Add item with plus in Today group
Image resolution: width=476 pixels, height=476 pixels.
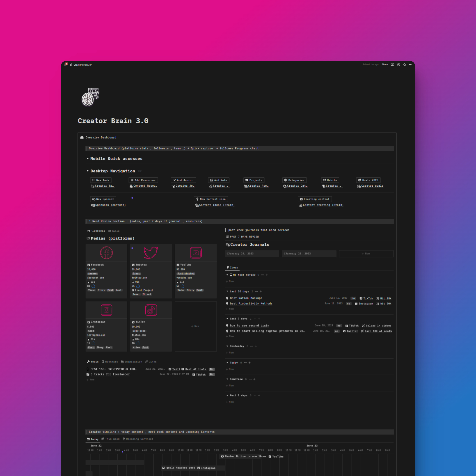pyautogui.click(x=249, y=363)
